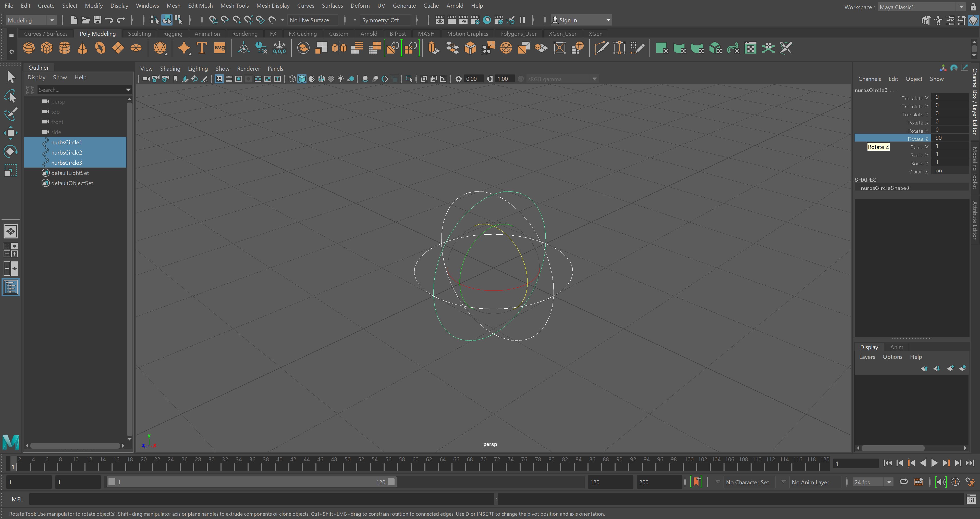This screenshot has width=980, height=519.
Task: Select the Lasso selection tool
Action: 10,96
